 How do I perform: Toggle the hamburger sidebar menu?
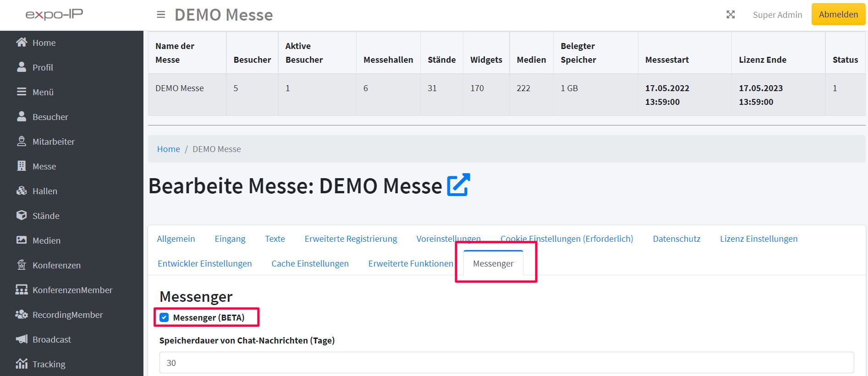(161, 15)
